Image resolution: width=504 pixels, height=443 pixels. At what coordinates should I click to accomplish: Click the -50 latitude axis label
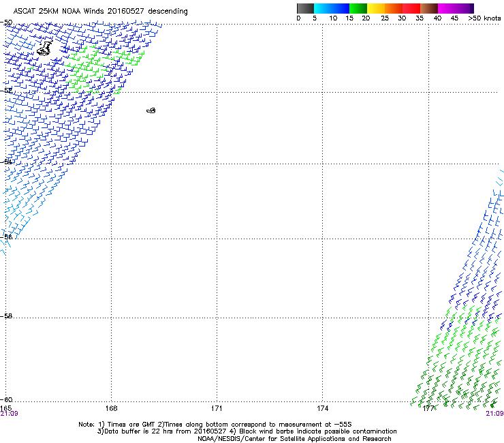[6, 22]
